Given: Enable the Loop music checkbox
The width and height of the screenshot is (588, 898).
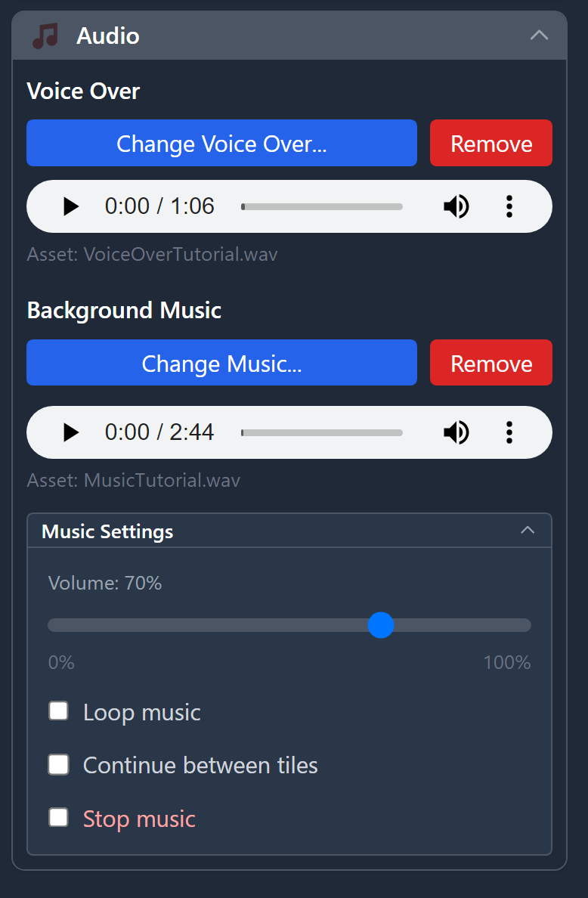Looking at the screenshot, I should [x=58, y=711].
